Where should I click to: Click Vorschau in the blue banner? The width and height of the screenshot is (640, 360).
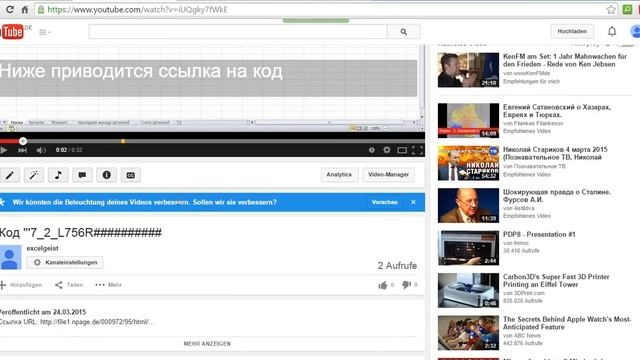tap(384, 202)
